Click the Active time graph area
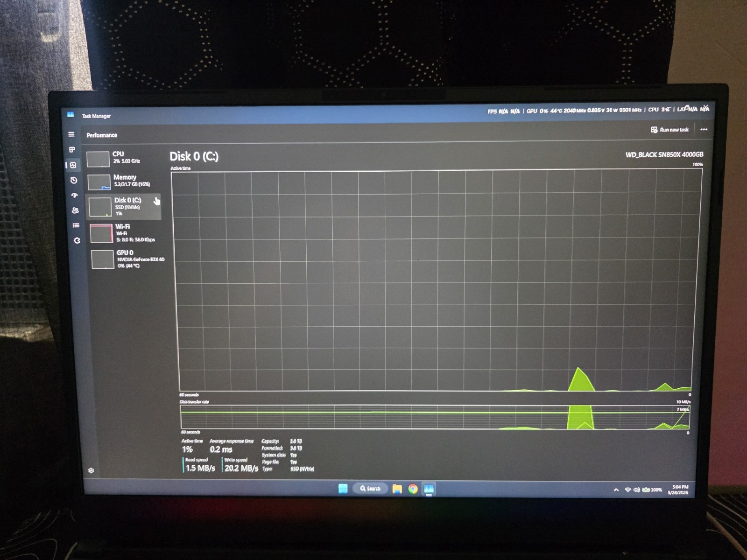747x560 pixels. (x=436, y=281)
